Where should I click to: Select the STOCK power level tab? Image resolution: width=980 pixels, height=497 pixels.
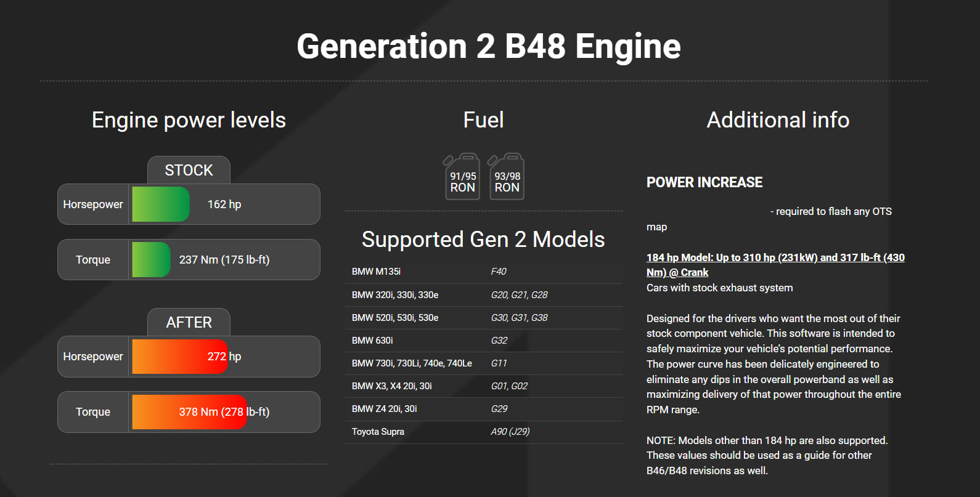coord(189,170)
